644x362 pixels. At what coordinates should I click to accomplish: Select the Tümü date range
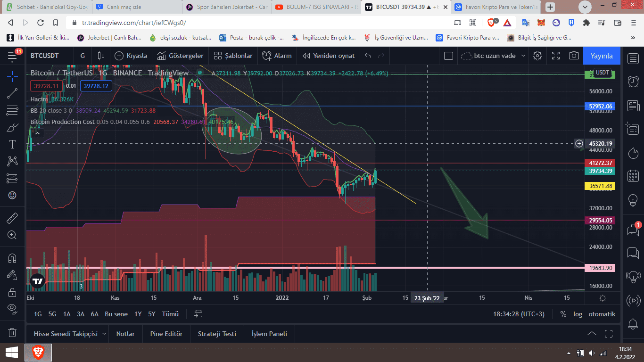tap(170, 314)
